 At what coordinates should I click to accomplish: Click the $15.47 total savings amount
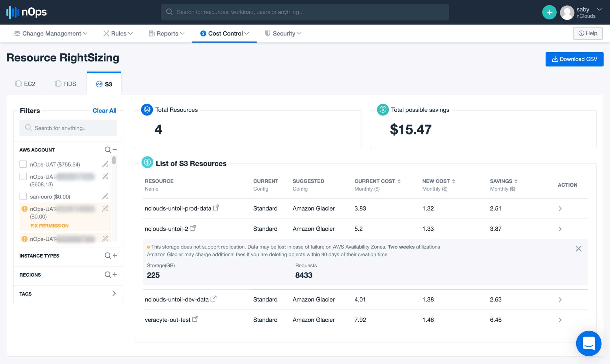[x=411, y=130]
